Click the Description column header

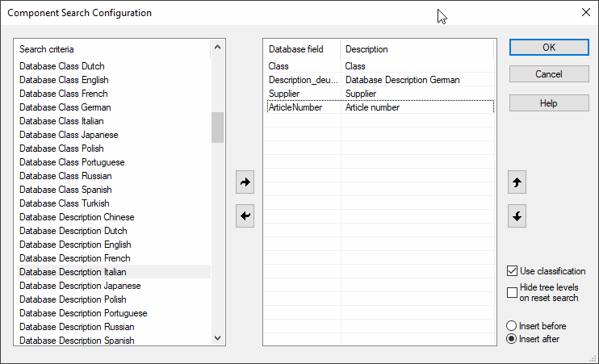[x=417, y=49]
